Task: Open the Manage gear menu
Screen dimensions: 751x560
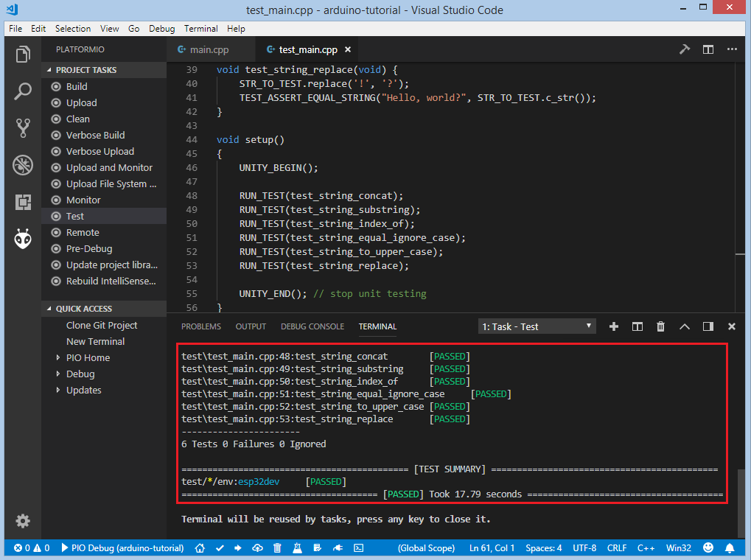Action: click(23, 521)
